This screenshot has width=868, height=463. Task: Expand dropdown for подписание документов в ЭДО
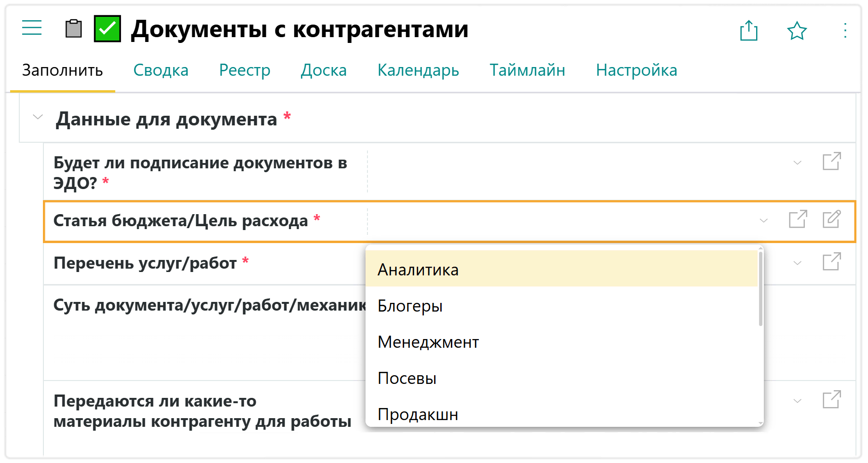(797, 163)
